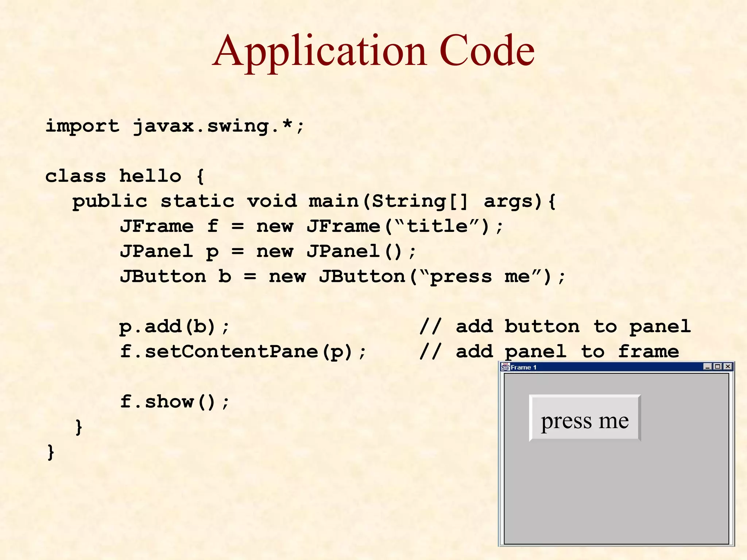Close the Frame 1 window
The image size is (747, 560).
click(x=728, y=366)
